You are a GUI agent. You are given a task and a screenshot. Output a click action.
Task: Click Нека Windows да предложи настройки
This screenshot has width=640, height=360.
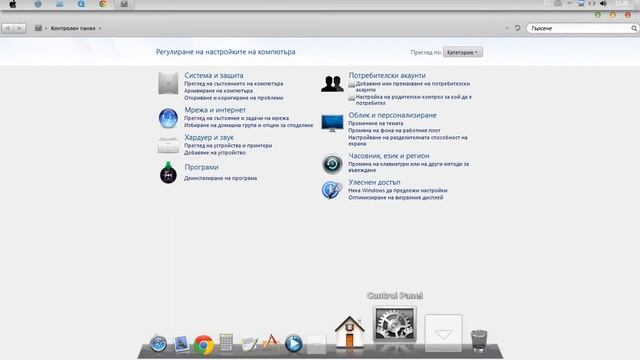[x=398, y=191]
